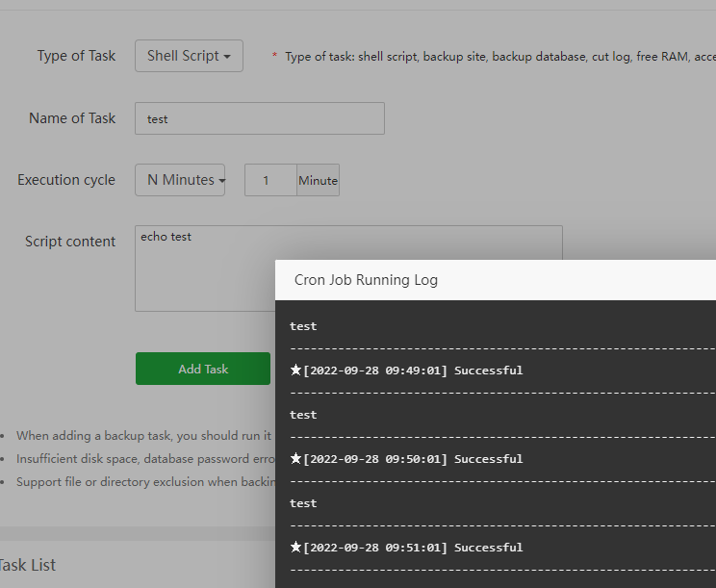Focus the minute interval number field

269,180
